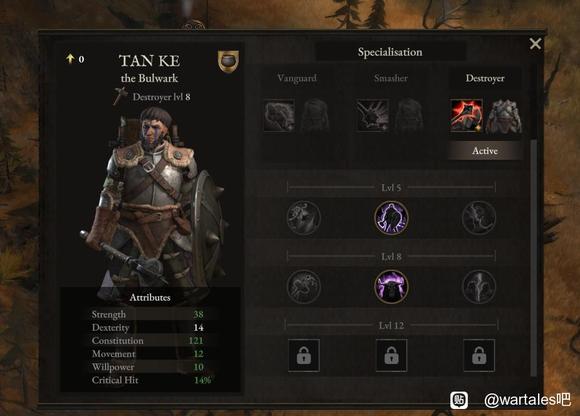Screen dimensions: 580x416
Task: Select the purple center Lvl 8 perk
Action: pyautogui.click(x=391, y=287)
